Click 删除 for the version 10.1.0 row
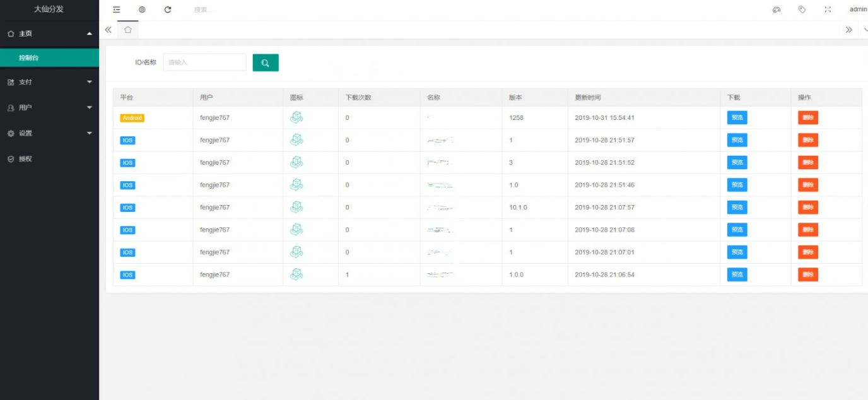 [808, 207]
